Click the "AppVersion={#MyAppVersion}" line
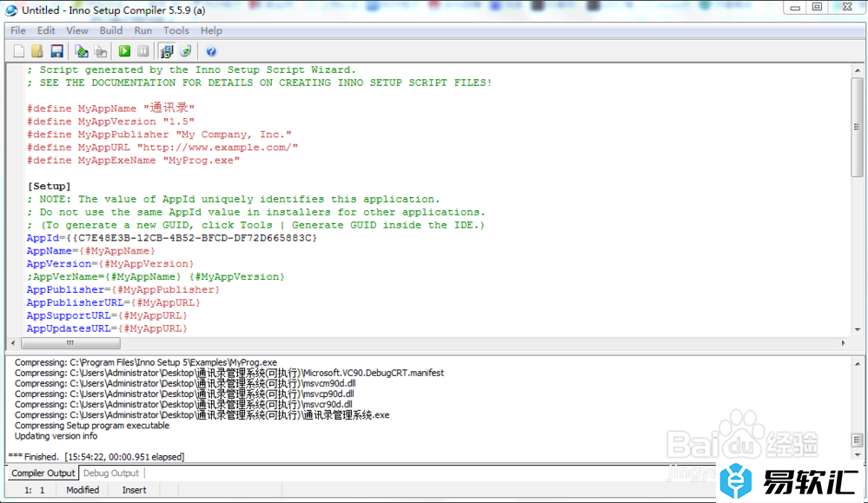The height and width of the screenshot is (503, 868). pos(110,264)
